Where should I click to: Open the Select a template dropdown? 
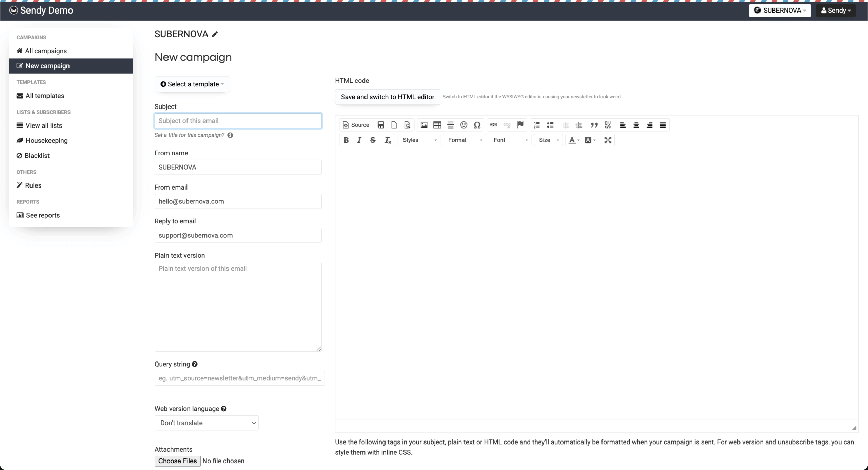tap(192, 84)
